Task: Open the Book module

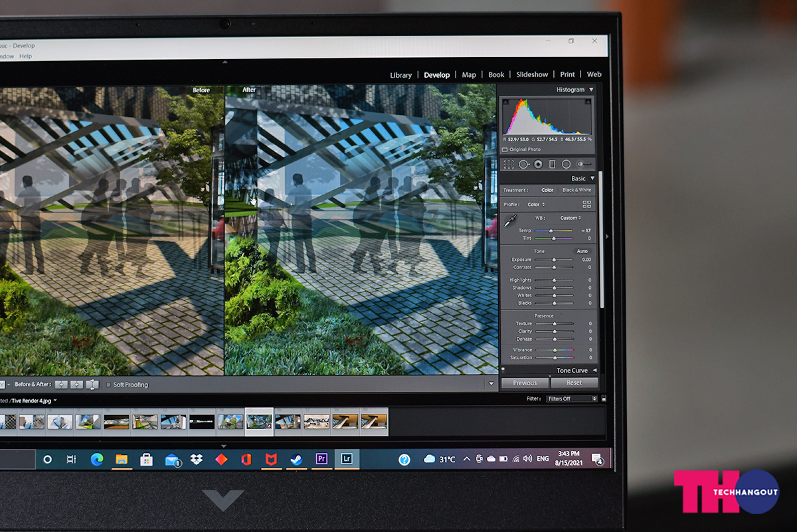Action: tap(496, 75)
